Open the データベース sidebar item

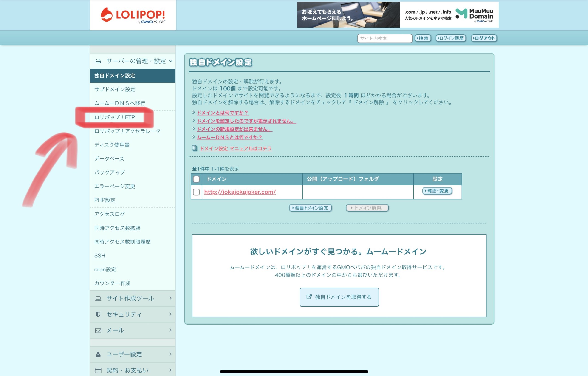point(109,159)
